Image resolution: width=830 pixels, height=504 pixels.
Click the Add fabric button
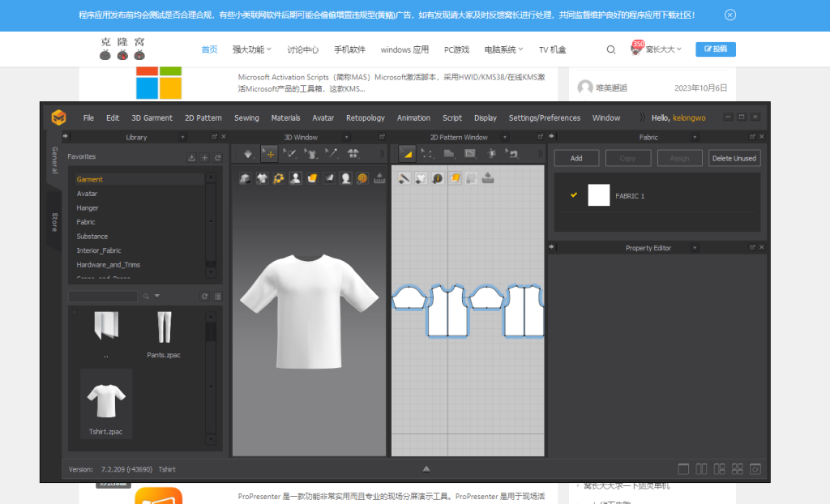point(576,158)
